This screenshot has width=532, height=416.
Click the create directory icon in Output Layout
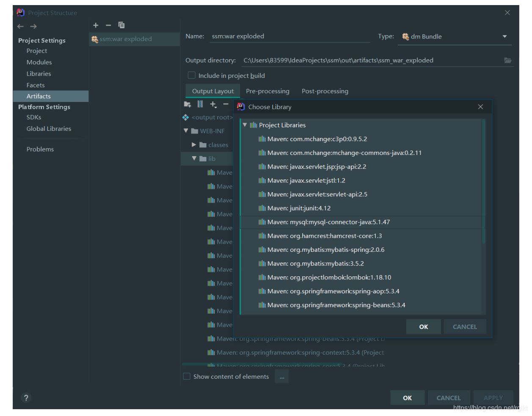pyautogui.click(x=187, y=104)
